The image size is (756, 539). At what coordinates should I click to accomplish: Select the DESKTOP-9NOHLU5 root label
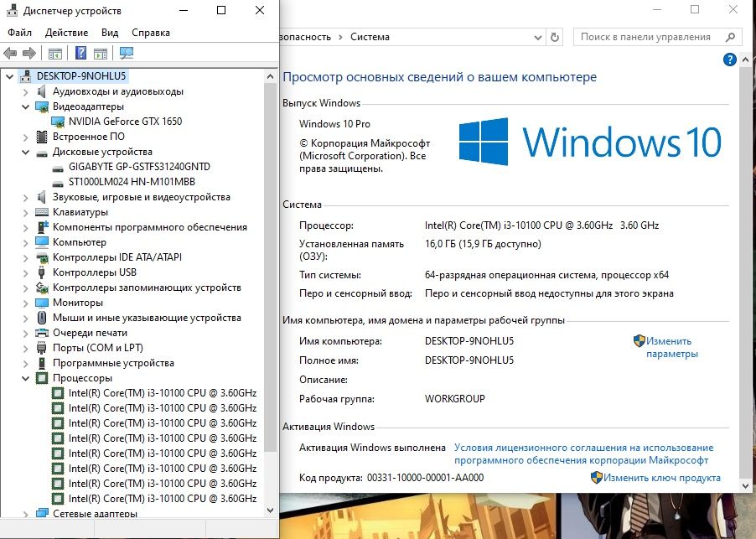point(81,76)
